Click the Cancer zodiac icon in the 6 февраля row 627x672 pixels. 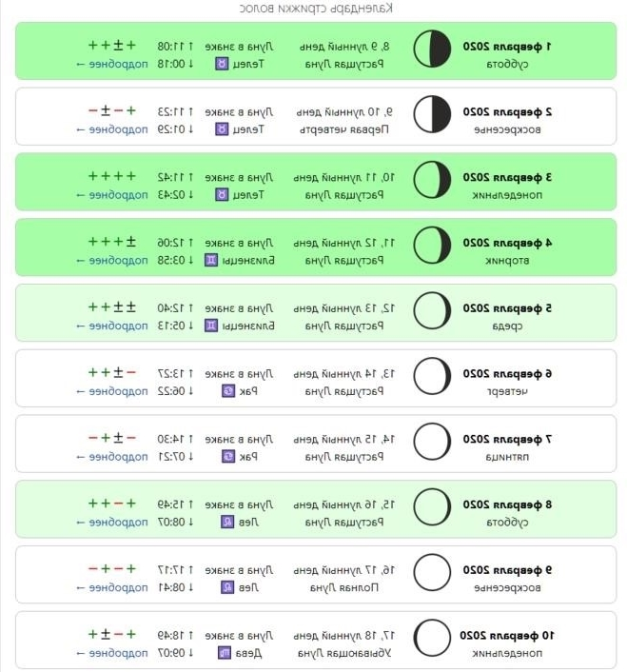click(228, 391)
